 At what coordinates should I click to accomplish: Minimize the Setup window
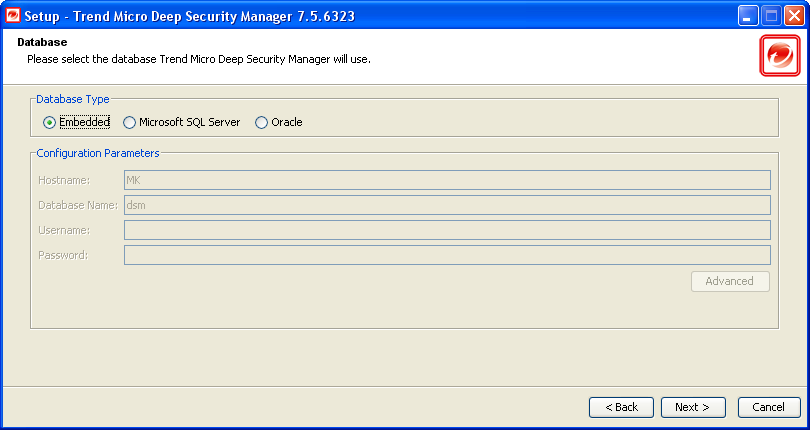pyautogui.click(x=749, y=16)
